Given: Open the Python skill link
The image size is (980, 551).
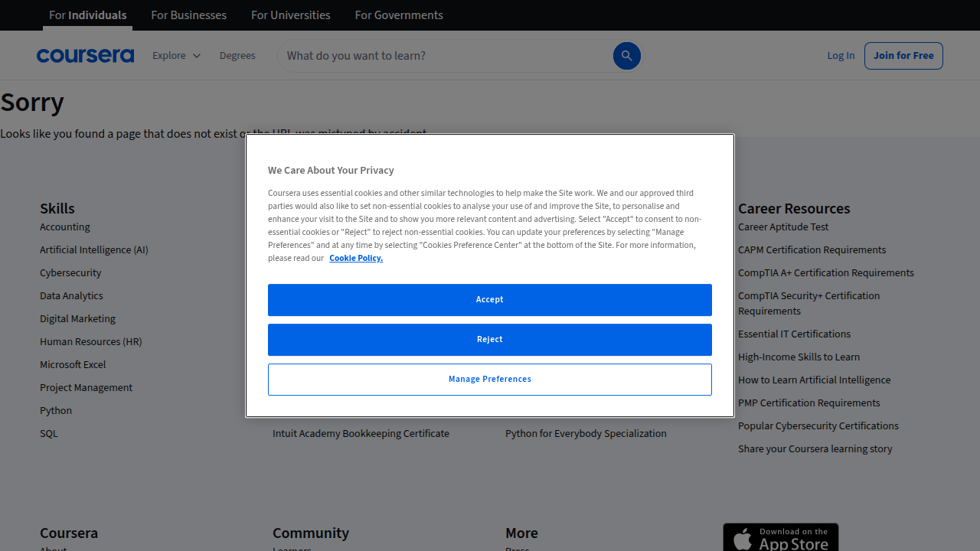Looking at the screenshot, I should pyautogui.click(x=56, y=411).
